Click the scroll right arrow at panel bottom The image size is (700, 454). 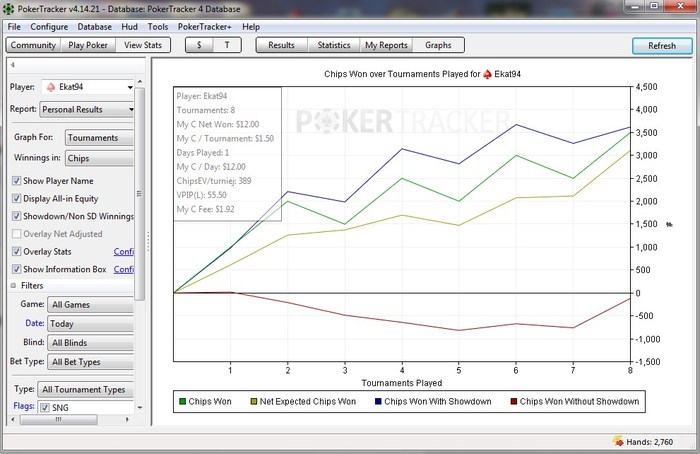click(x=127, y=420)
